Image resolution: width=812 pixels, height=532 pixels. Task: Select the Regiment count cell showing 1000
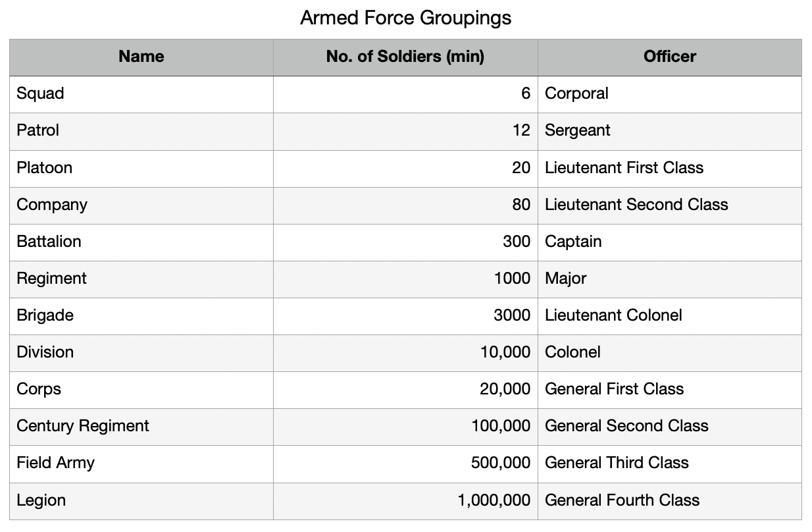(x=405, y=279)
